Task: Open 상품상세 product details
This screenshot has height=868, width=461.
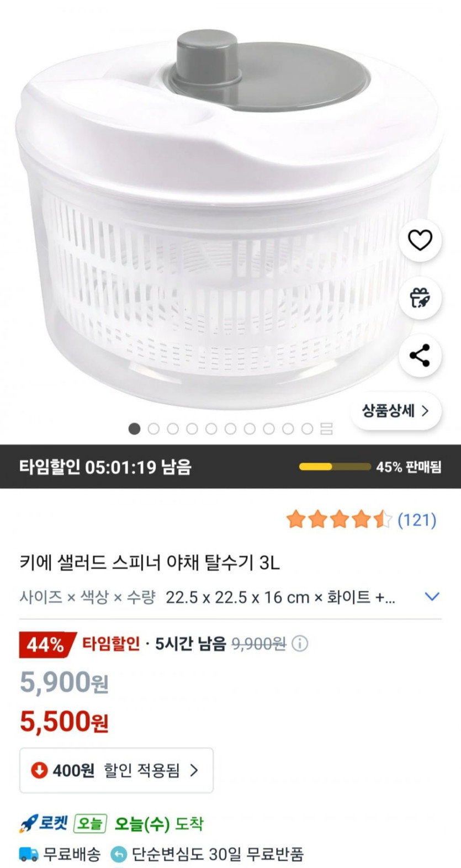Action: pyautogui.click(x=395, y=411)
